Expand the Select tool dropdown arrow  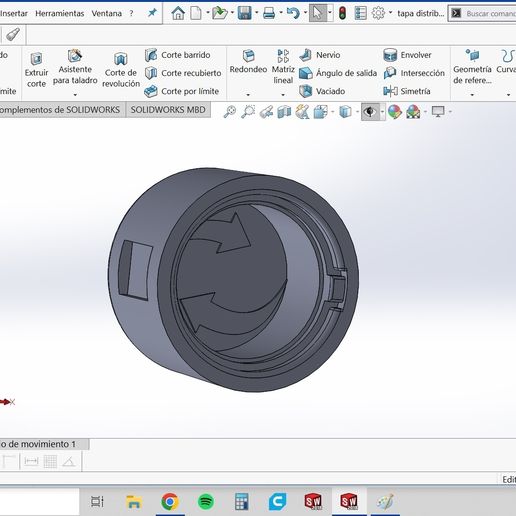tap(330, 13)
